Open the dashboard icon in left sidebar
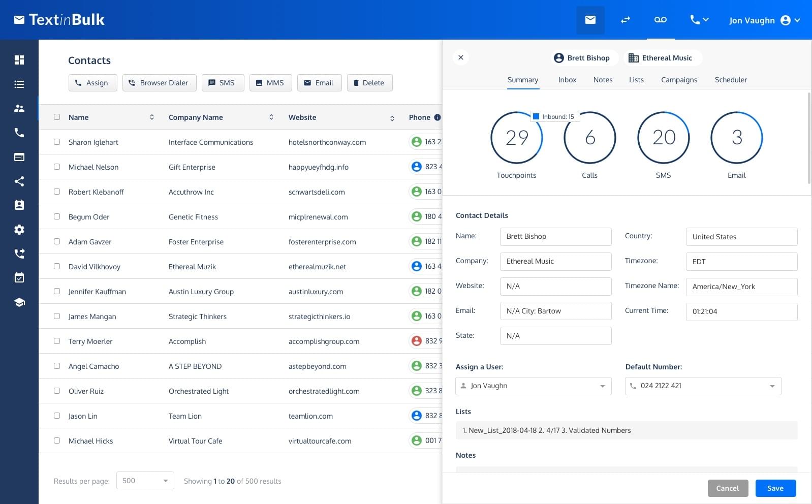Viewport: 812px width, 504px height. [x=19, y=60]
